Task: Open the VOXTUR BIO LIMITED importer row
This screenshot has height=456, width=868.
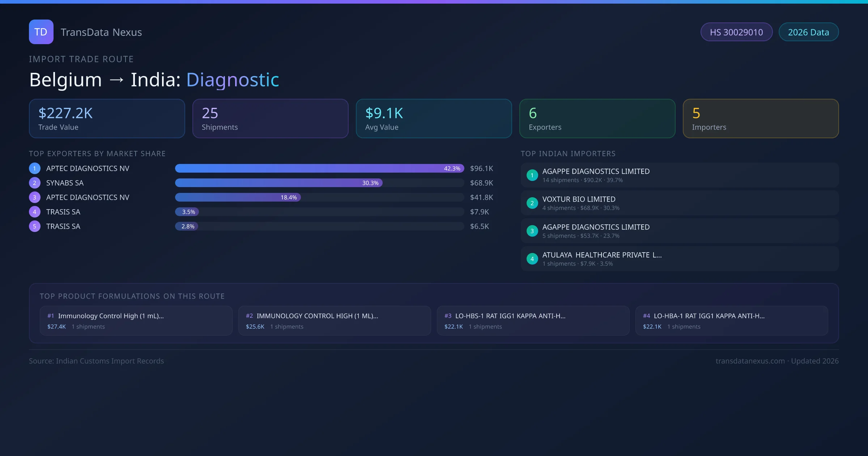Action: (x=679, y=203)
